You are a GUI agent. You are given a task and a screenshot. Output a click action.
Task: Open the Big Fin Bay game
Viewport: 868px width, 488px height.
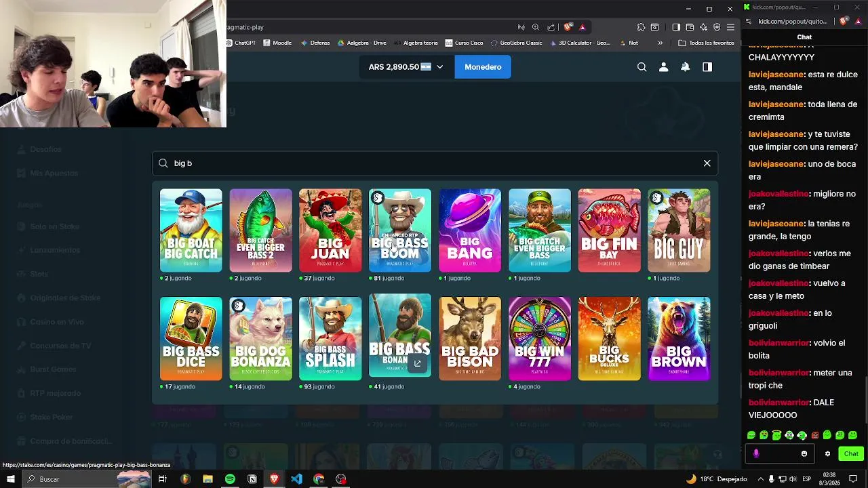[609, 230]
